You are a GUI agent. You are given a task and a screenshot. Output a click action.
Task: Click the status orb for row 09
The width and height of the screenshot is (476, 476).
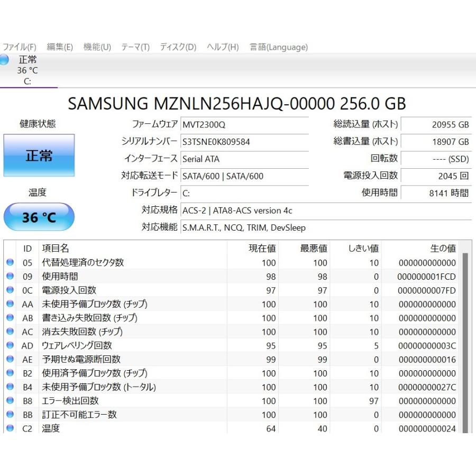(x=10, y=276)
